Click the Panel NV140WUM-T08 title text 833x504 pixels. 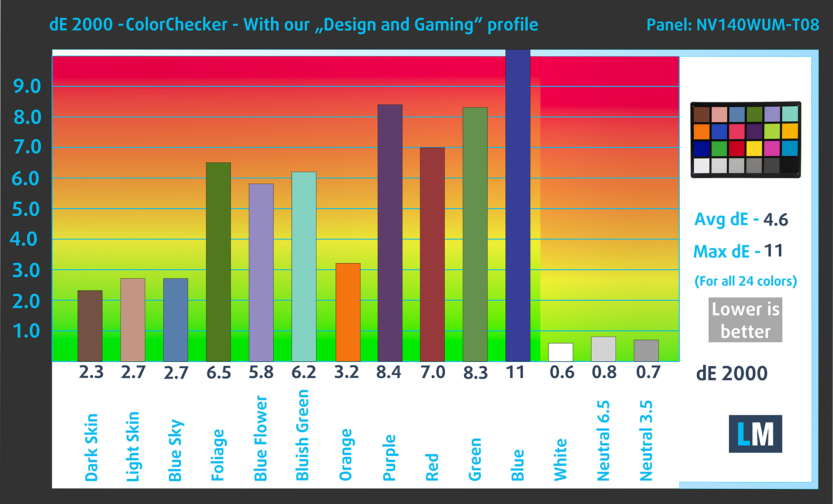(733, 25)
